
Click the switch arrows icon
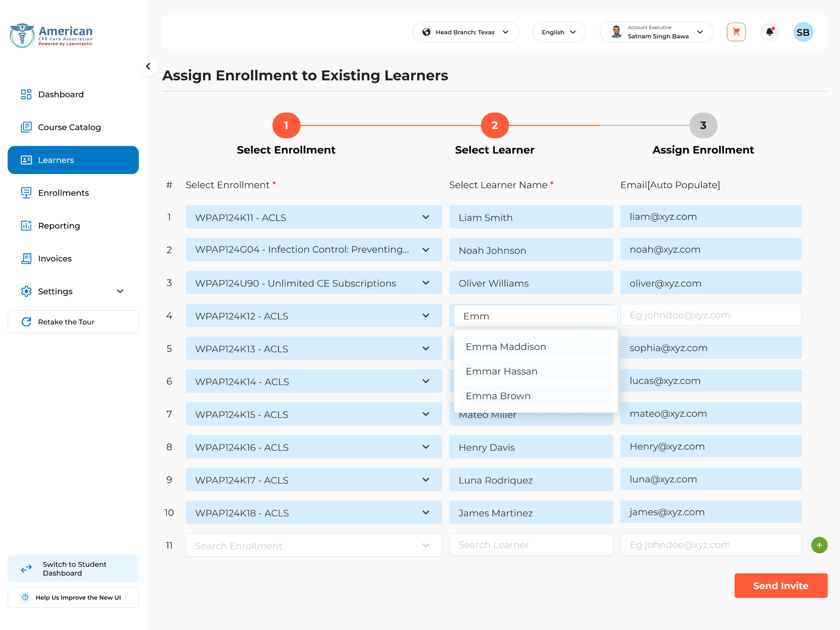[x=26, y=569]
